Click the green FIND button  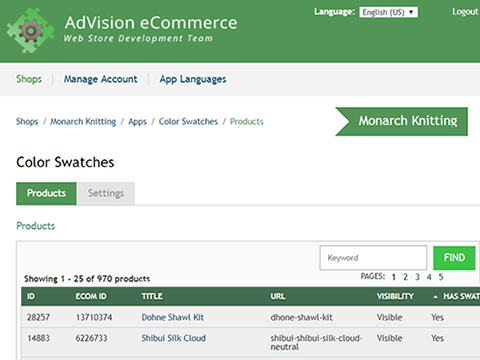pos(454,258)
